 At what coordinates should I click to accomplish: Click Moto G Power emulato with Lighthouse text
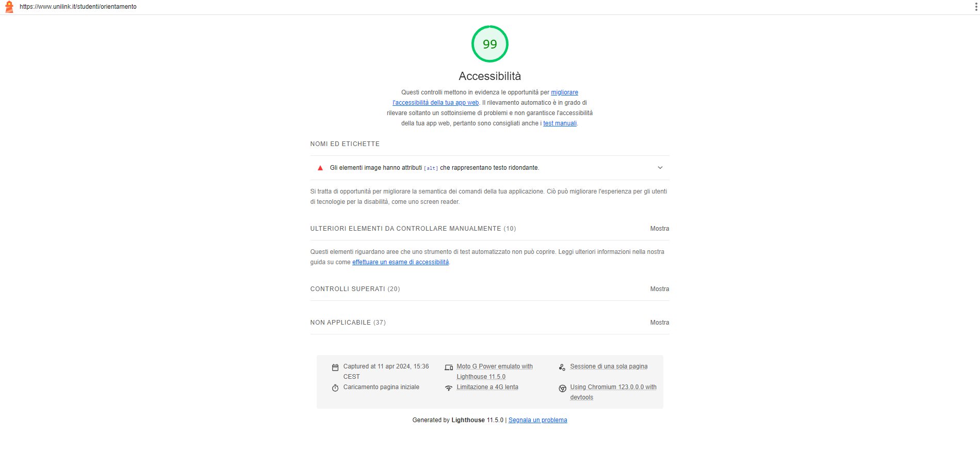(494, 372)
